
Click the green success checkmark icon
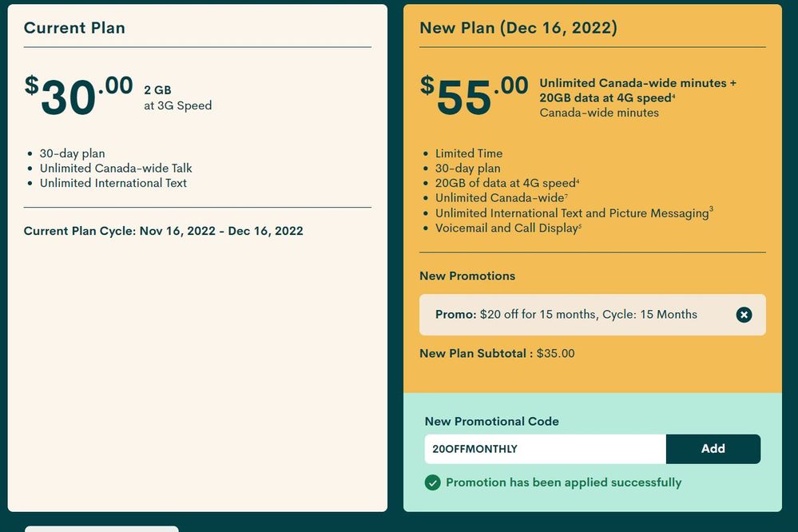click(x=433, y=482)
